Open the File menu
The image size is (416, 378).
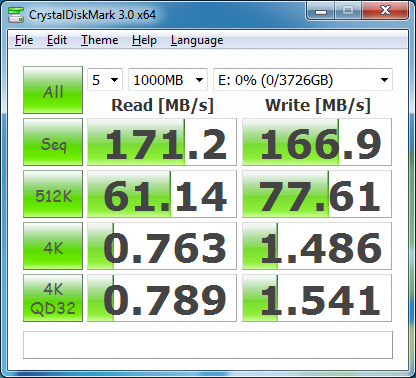click(x=24, y=40)
